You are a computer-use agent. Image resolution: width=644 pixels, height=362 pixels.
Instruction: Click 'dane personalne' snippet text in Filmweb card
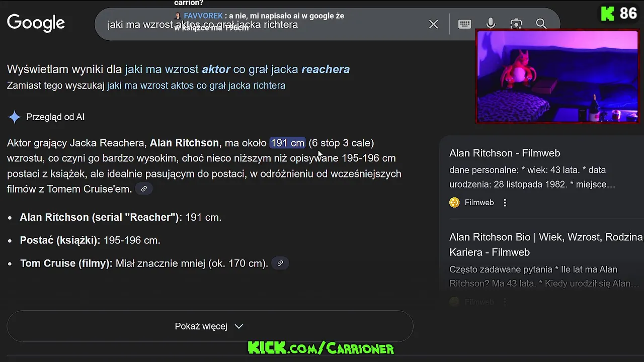coord(532,177)
